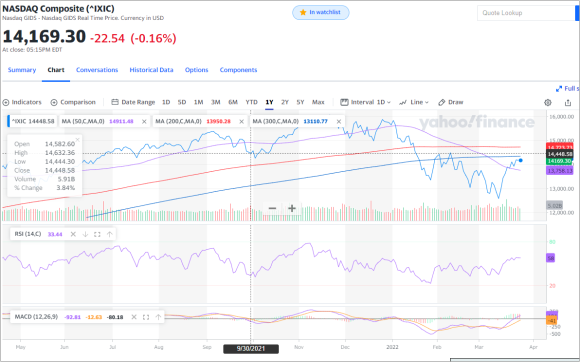Viewport: 580px width, 362px height.
Task: Click the % Change 3.84% value
Action: pos(65,188)
